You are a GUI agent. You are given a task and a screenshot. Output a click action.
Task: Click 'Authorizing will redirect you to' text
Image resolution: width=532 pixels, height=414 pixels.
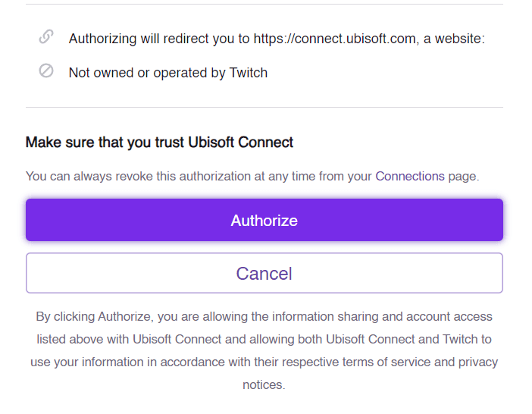point(159,38)
